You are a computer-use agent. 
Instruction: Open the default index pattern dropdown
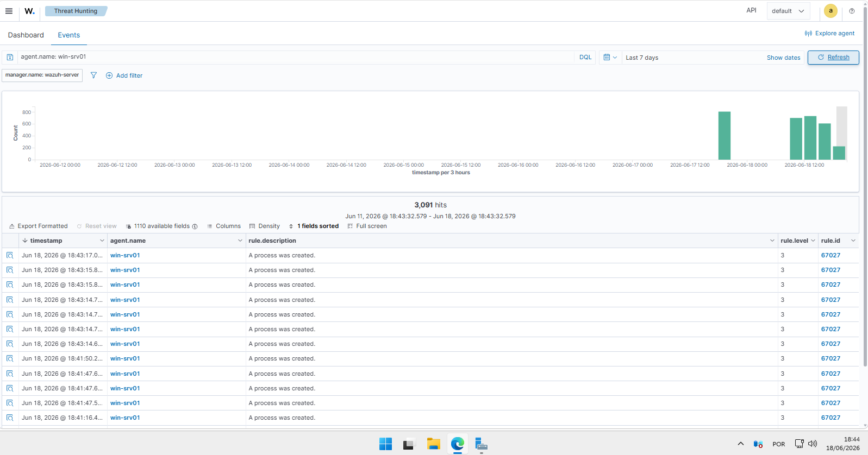click(x=788, y=11)
